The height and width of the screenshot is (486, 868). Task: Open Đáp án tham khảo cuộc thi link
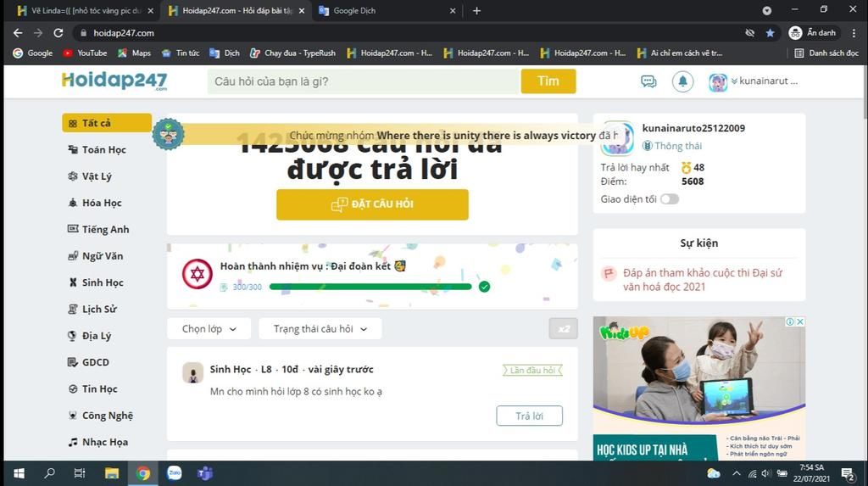click(703, 280)
